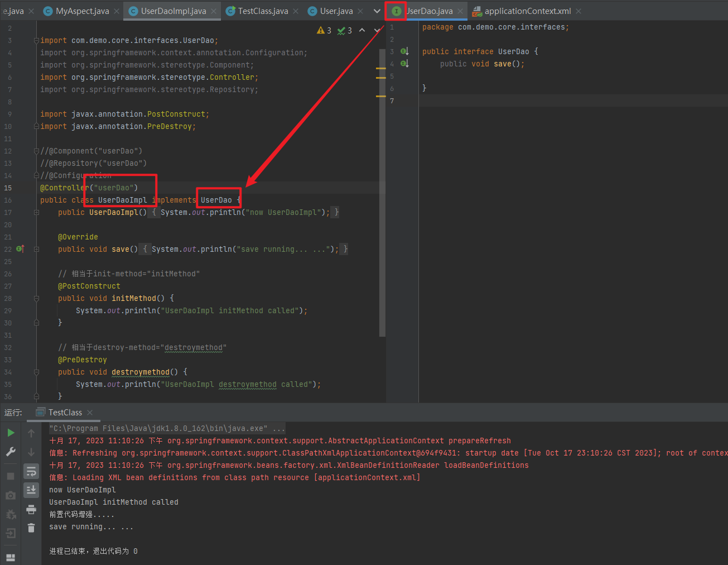Click the camera thread dump icon
728x565 pixels.
click(x=11, y=495)
